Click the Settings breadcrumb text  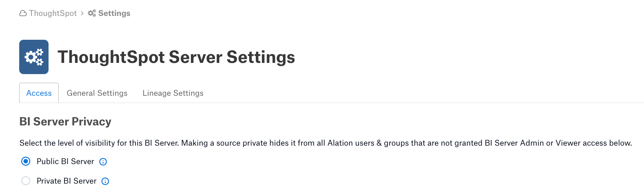(114, 13)
